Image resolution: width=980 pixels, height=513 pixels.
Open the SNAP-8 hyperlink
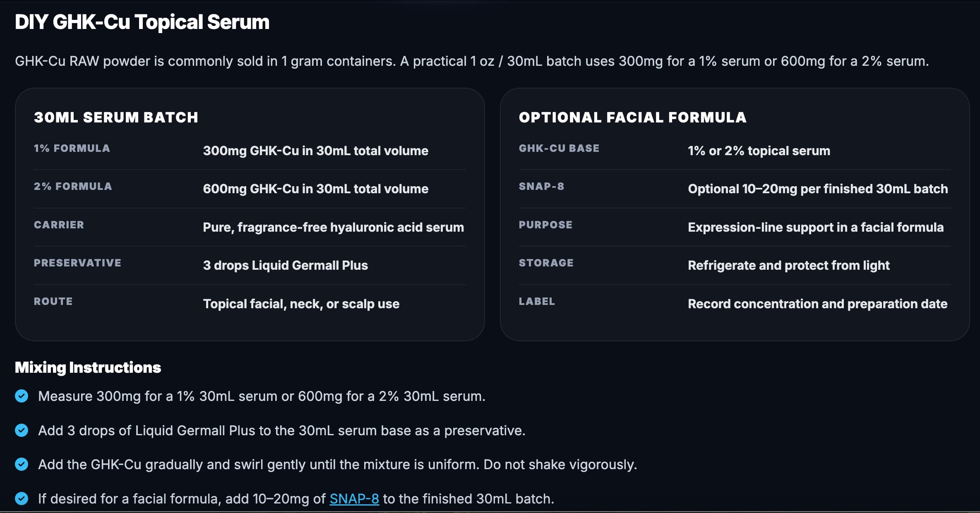354,499
